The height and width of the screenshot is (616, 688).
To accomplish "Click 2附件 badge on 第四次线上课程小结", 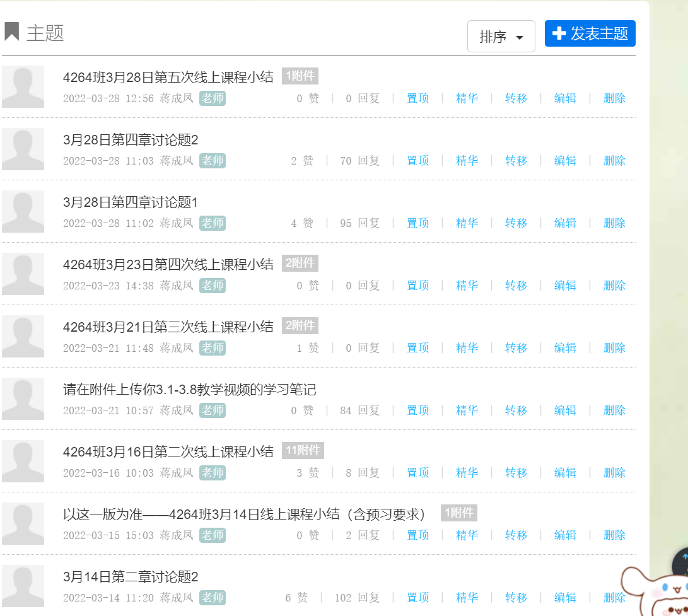I will (300, 264).
